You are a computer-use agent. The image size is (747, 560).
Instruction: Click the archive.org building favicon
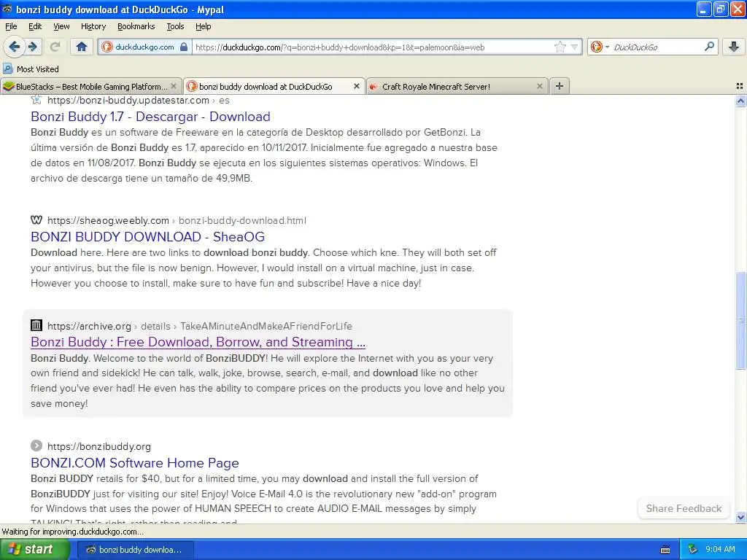point(36,326)
